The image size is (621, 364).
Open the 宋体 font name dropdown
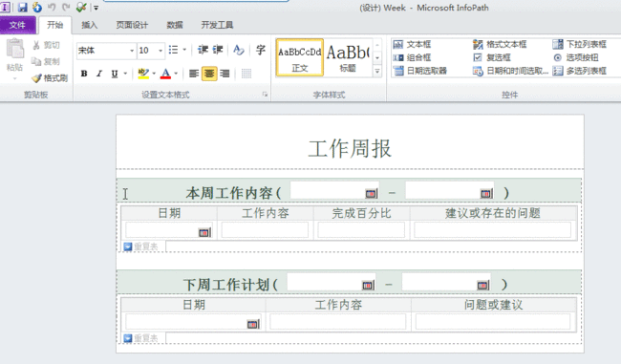132,51
